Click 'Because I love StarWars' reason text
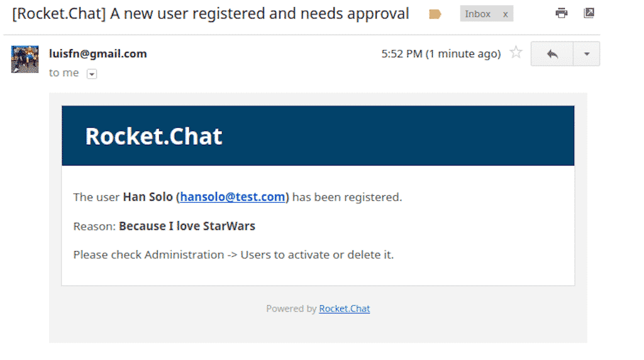644x360 pixels. coord(187,226)
